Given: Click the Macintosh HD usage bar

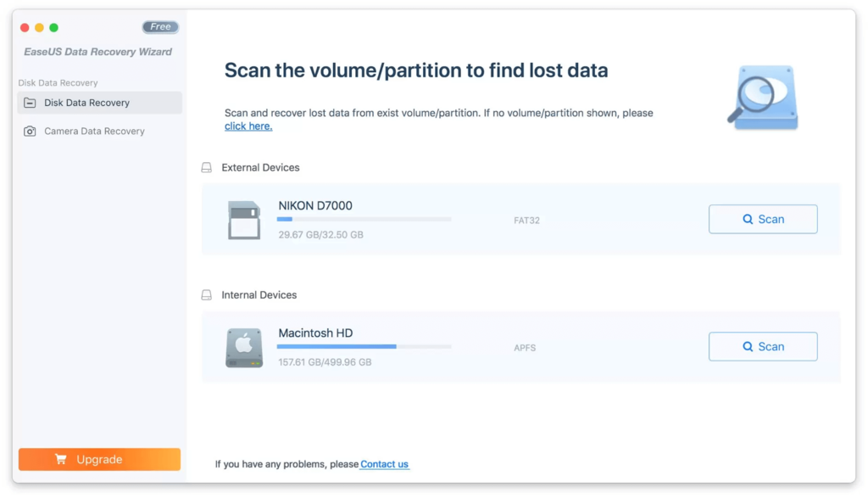Looking at the screenshot, I should [364, 346].
